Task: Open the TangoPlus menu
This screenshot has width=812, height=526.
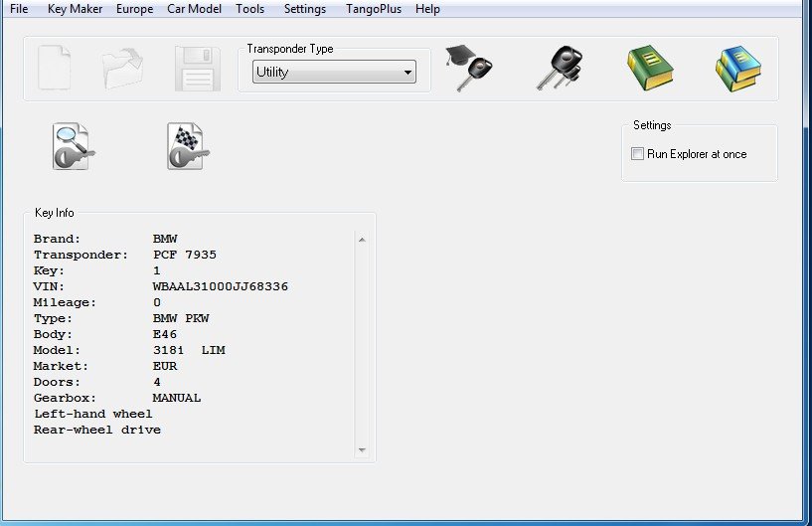Action: click(374, 9)
